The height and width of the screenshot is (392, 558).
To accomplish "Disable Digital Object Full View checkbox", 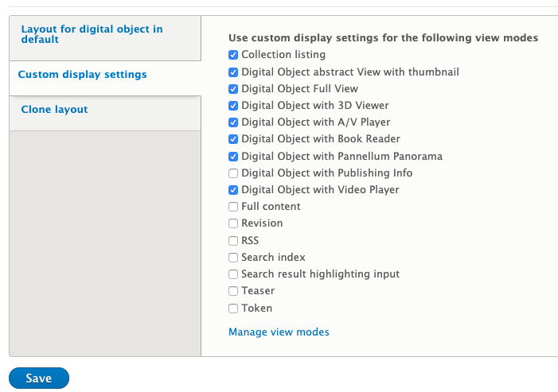I will pos(233,89).
